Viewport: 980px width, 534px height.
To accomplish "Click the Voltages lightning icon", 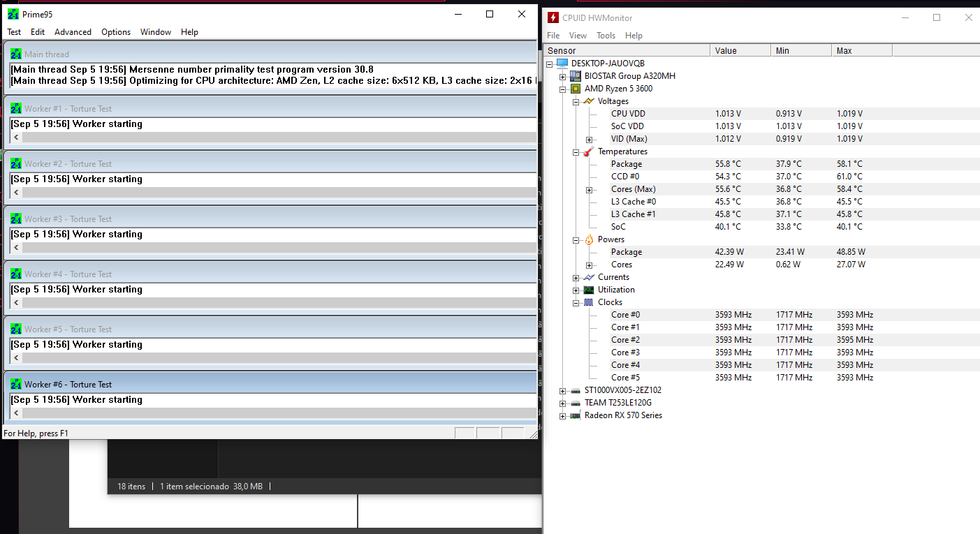I will tap(589, 101).
